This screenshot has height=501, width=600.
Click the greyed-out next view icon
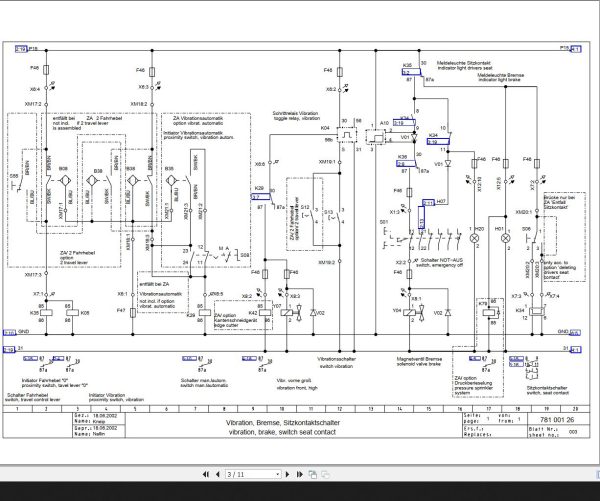pyautogui.click(x=325, y=474)
